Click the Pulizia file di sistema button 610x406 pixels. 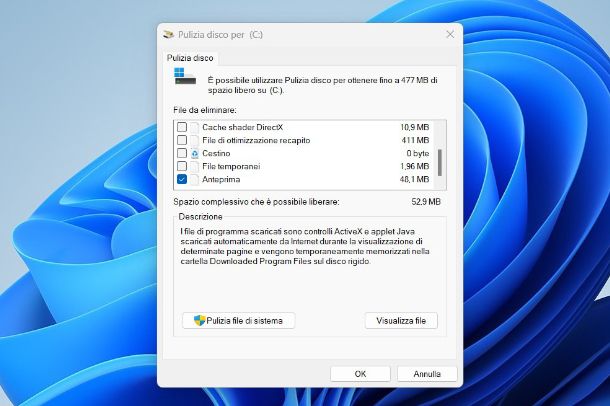(x=238, y=321)
